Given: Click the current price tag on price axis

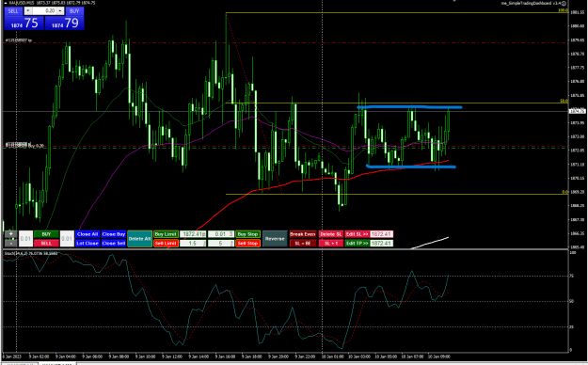Looking at the screenshot, I should click(577, 111).
